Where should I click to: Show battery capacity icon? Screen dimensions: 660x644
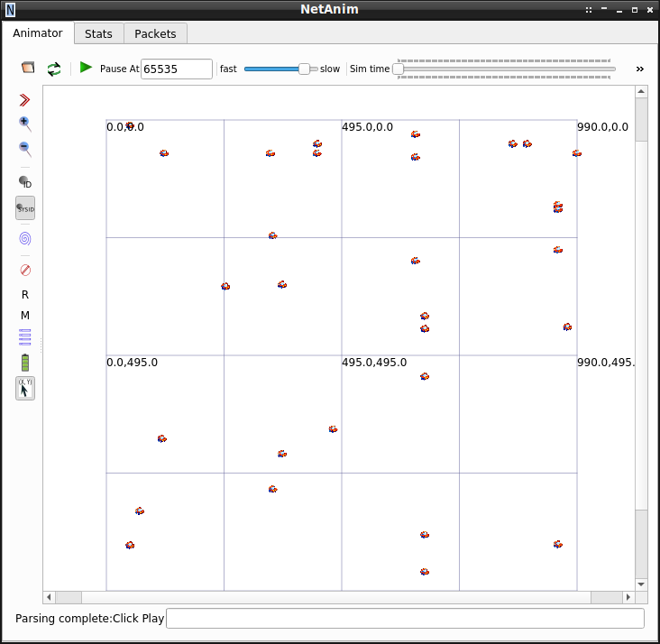tap(25, 363)
